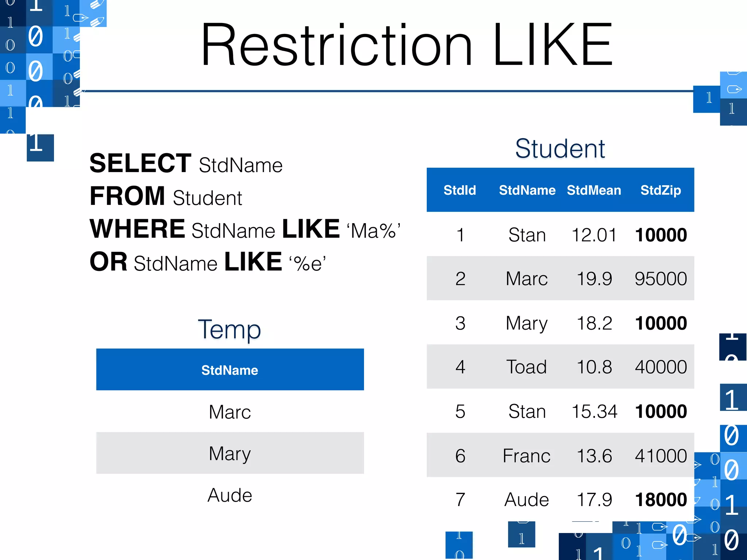Select the StdId column header
This screenshot has width=747, height=560.
pos(460,190)
